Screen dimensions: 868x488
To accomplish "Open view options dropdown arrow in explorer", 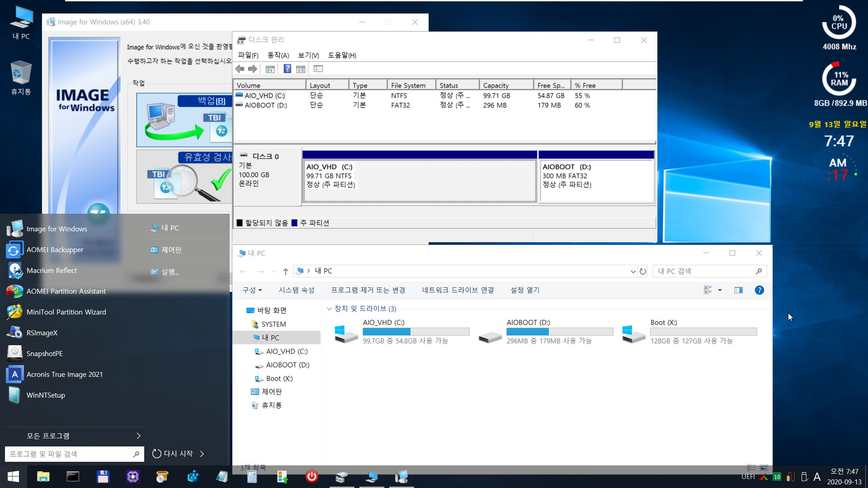I will click(x=720, y=290).
